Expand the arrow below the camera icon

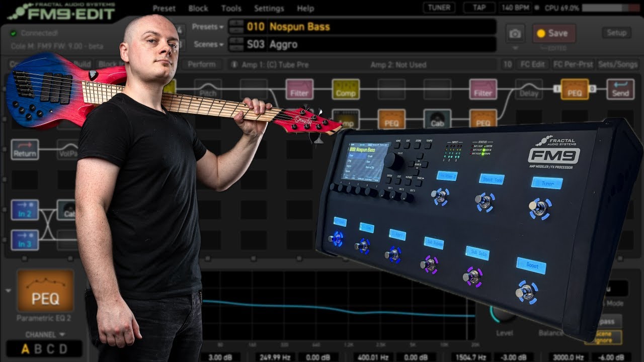coord(515,49)
